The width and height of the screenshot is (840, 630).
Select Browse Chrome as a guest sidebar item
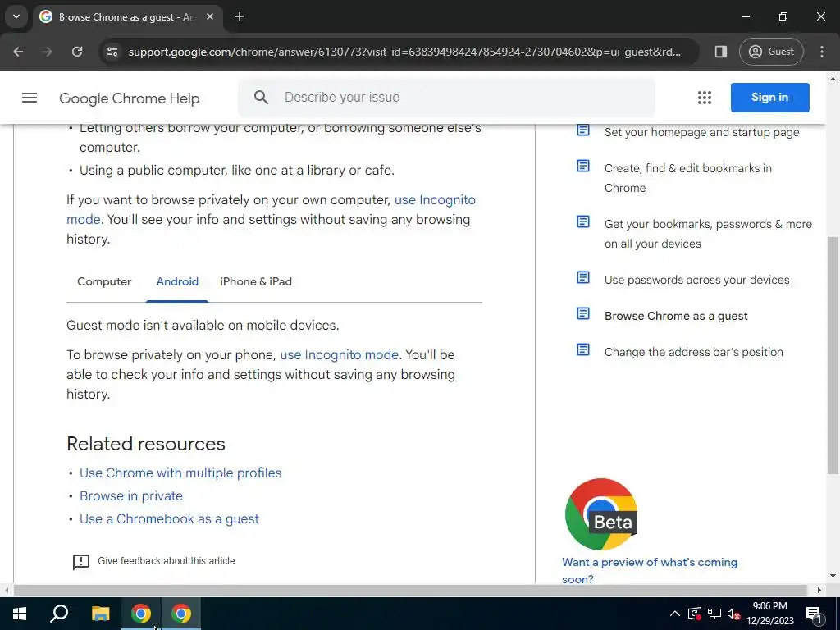[676, 316]
